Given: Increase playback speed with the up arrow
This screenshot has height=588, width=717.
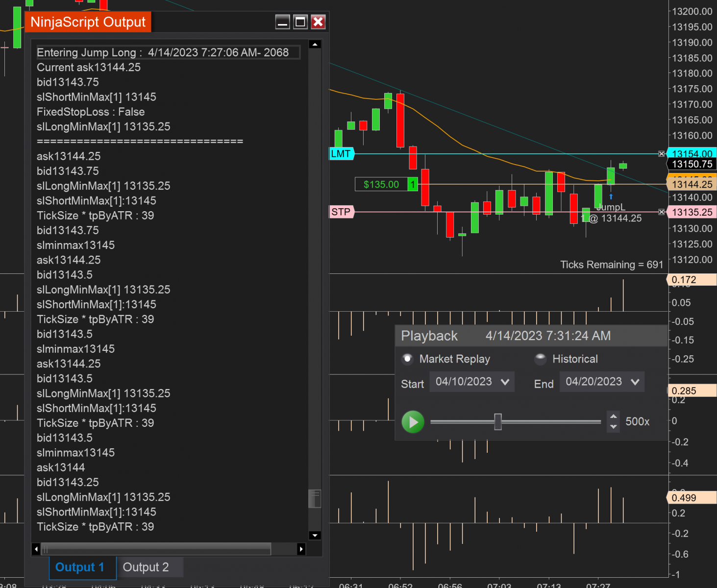Looking at the screenshot, I should tap(614, 416).
